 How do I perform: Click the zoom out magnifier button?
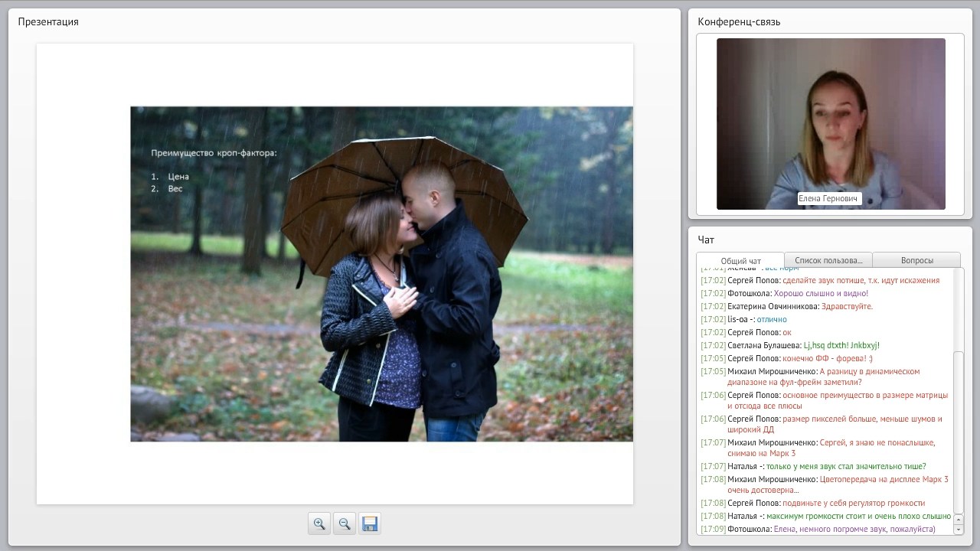point(345,523)
